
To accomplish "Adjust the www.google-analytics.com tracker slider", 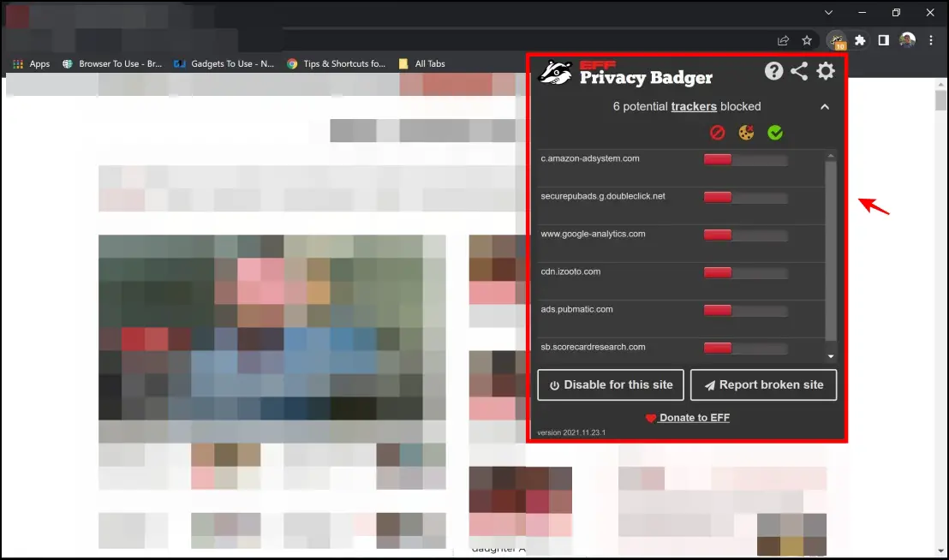I will (x=746, y=235).
